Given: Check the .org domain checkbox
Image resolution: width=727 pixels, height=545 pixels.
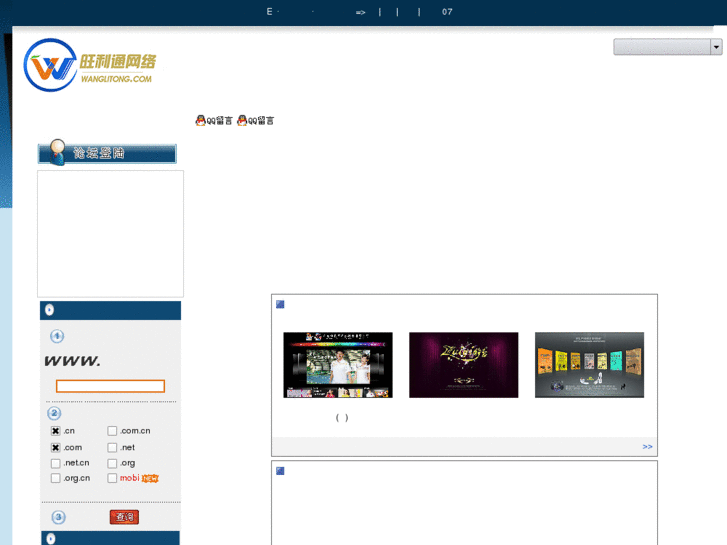Looking at the screenshot, I should pyautogui.click(x=112, y=463).
